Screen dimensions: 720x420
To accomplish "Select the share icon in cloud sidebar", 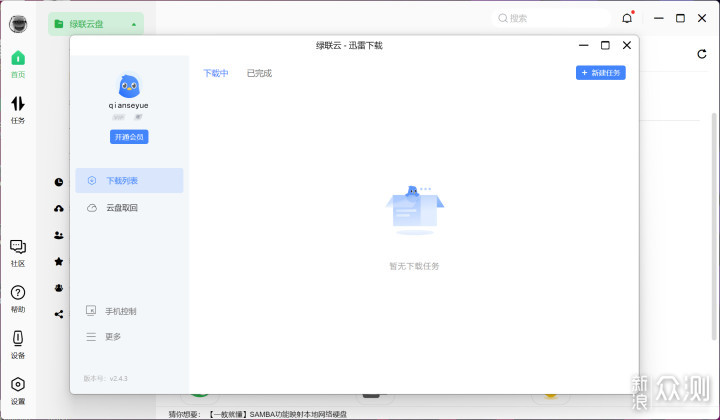I will [x=59, y=314].
